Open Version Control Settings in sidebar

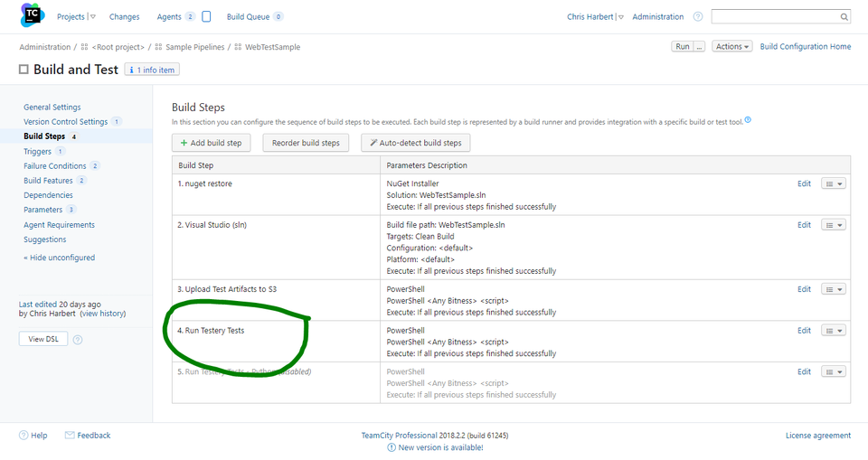pyautogui.click(x=65, y=121)
